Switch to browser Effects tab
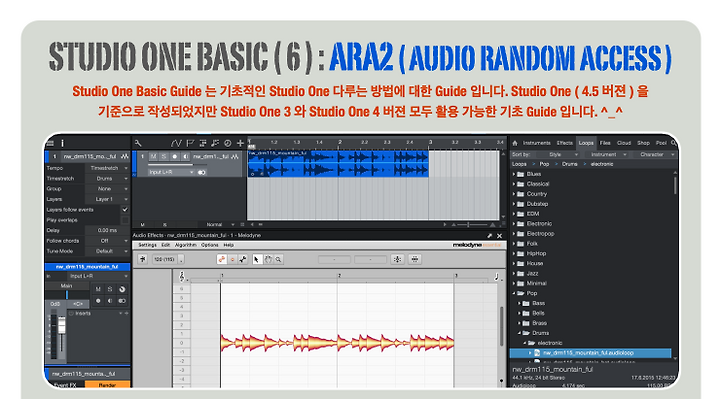720x399 pixels. [564, 143]
